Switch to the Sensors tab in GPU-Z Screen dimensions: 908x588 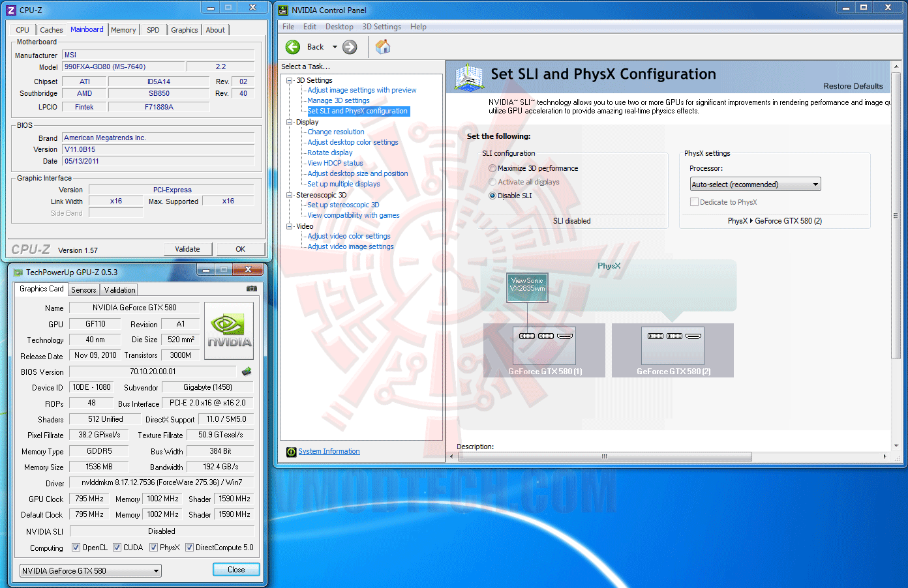pos(83,290)
